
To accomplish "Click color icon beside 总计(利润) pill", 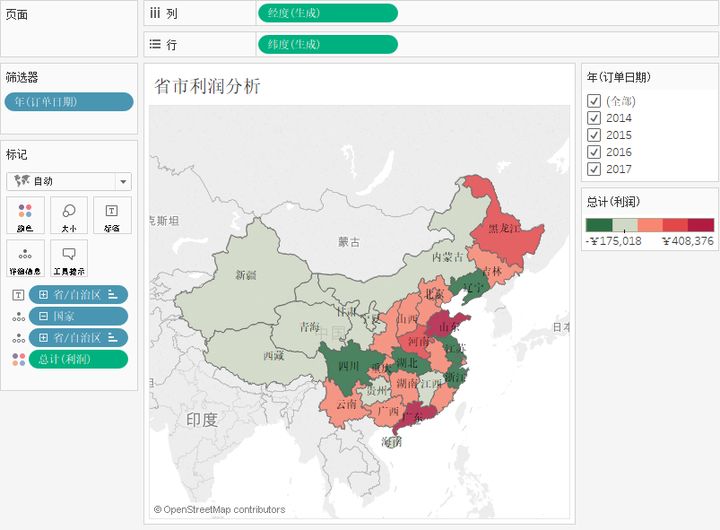I will point(18,360).
